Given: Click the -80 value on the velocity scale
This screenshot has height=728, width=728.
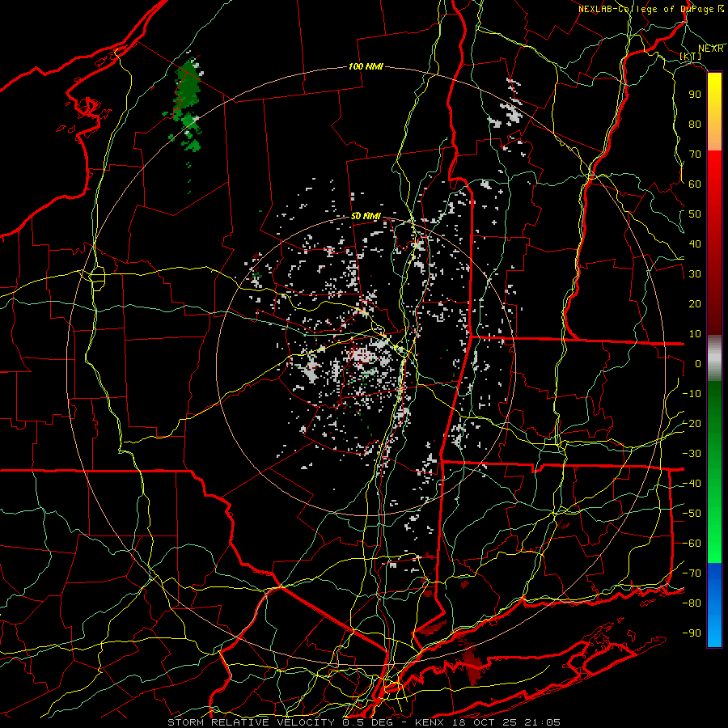Looking at the screenshot, I should point(692,603).
